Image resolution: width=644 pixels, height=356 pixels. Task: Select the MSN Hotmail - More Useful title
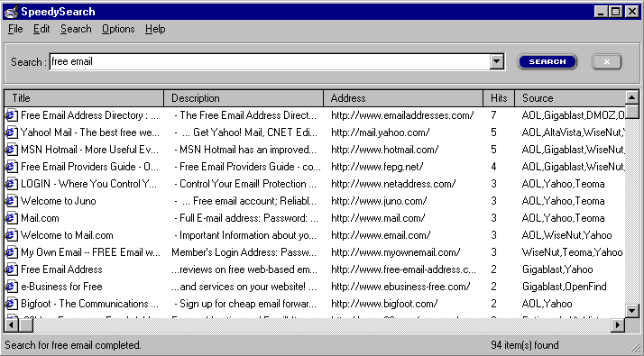[89, 150]
